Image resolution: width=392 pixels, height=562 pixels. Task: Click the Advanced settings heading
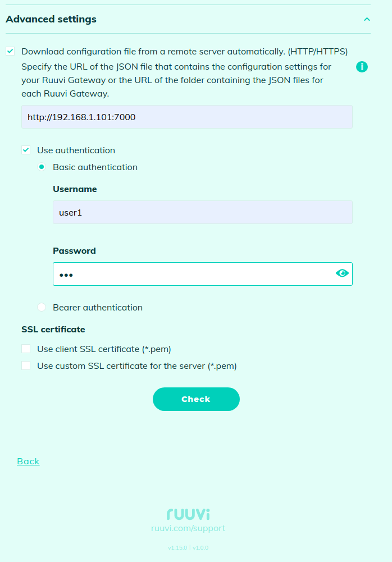[51, 19]
